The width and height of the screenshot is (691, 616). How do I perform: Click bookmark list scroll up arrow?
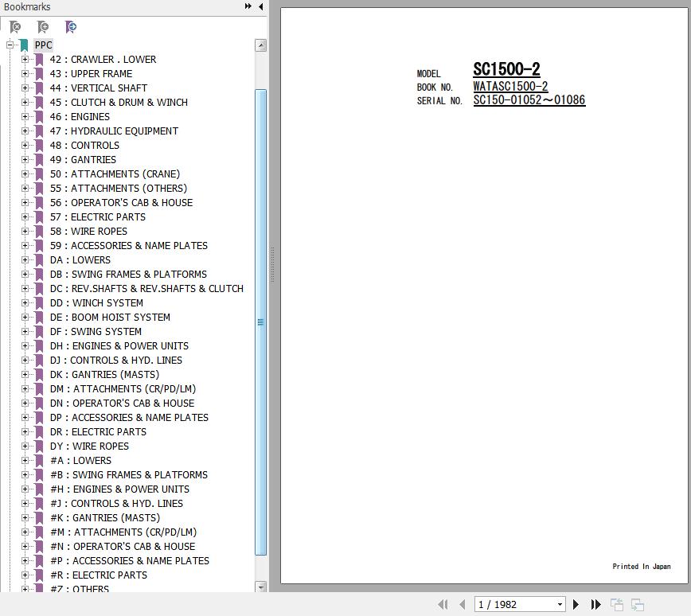tap(260, 45)
